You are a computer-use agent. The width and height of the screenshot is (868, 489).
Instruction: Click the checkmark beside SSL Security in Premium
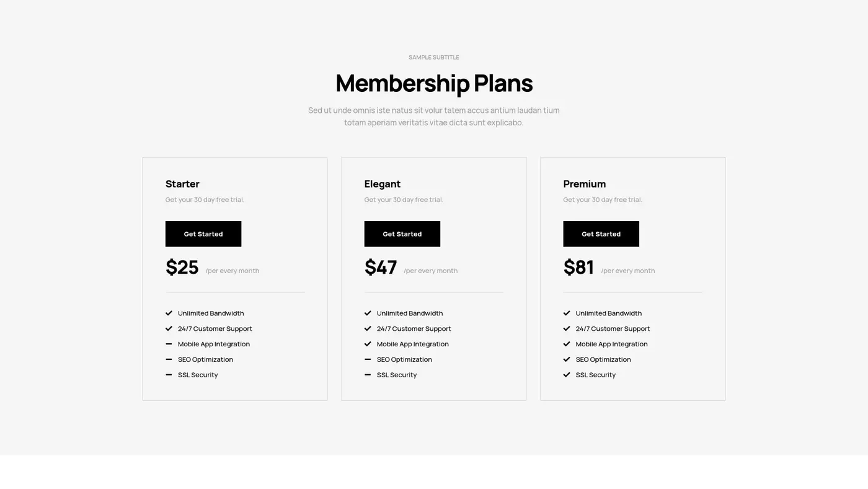pyautogui.click(x=566, y=375)
